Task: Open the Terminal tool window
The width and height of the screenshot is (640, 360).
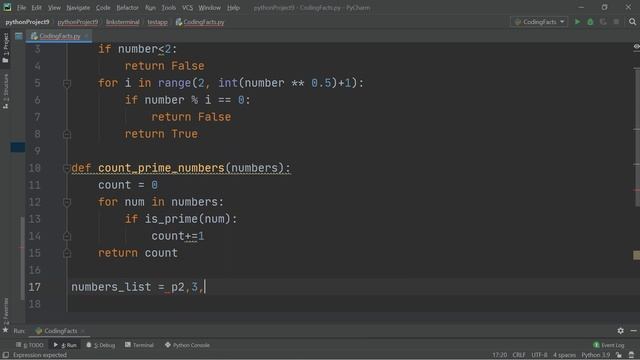Action: (x=139, y=345)
